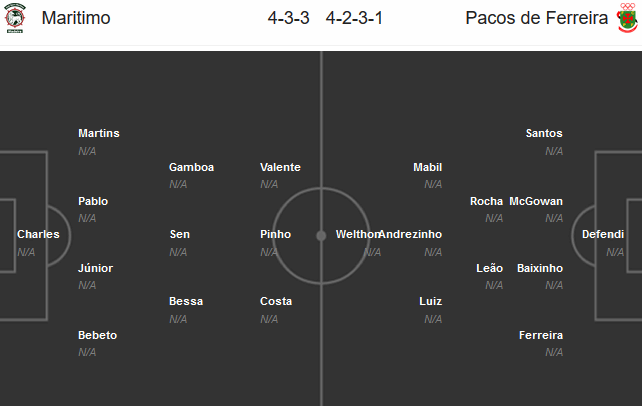Screen dimensions: 642x406
Task: Click the Pacos de Ferreira crest icon
Action: [627, 18]
